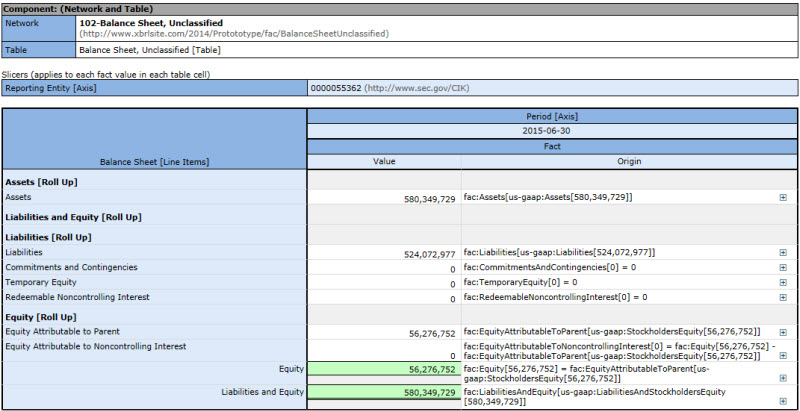The image size is (800, 411).
Task: Select the Network label cell
Action: pos(39,29)
